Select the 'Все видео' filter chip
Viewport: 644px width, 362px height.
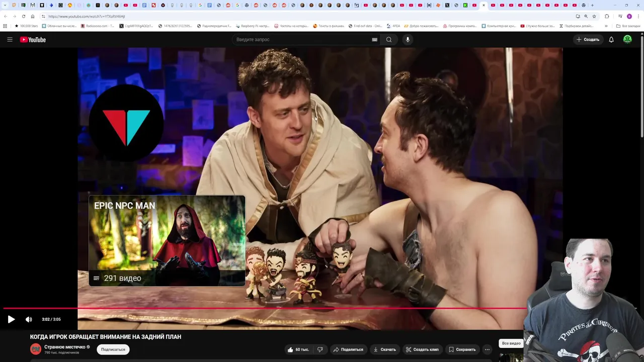511,343
